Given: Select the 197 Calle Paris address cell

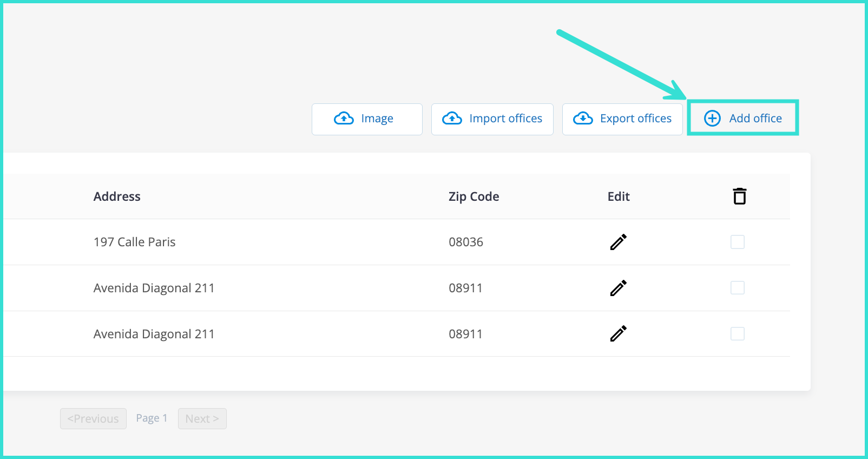Looking at the screenshot, I should pyautogui.click(x=134, y=242).
